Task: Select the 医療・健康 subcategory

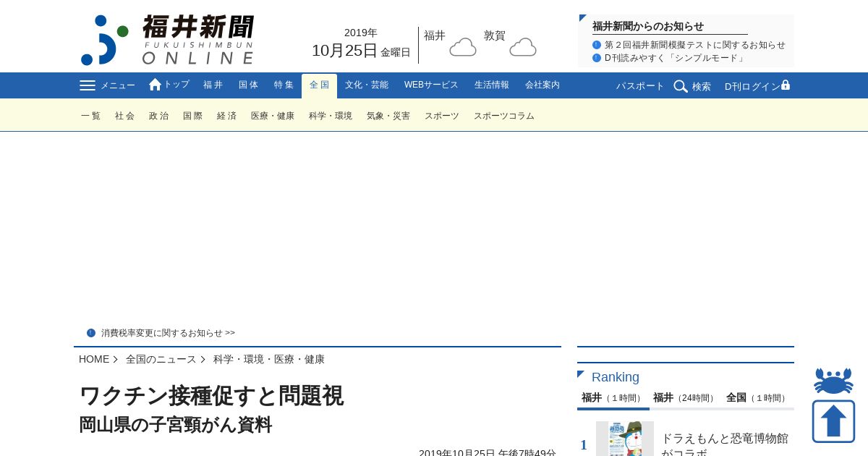Action: point(273,116)
